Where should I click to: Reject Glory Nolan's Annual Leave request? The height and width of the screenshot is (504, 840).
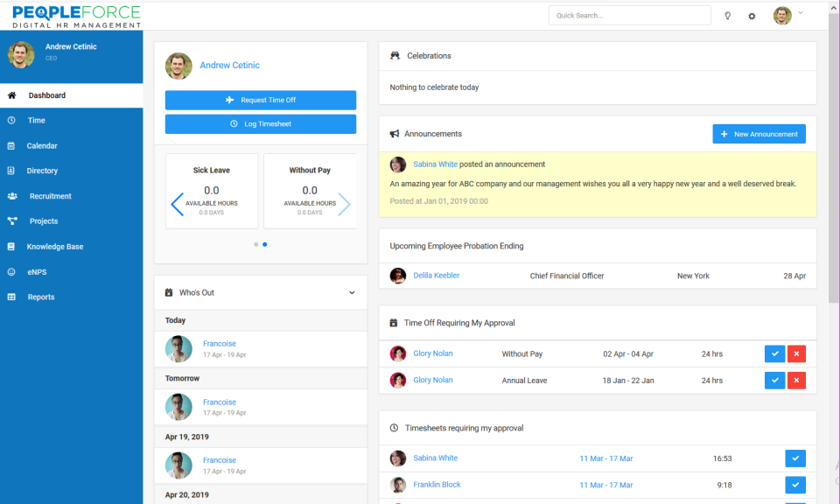[x=796, y=381]
